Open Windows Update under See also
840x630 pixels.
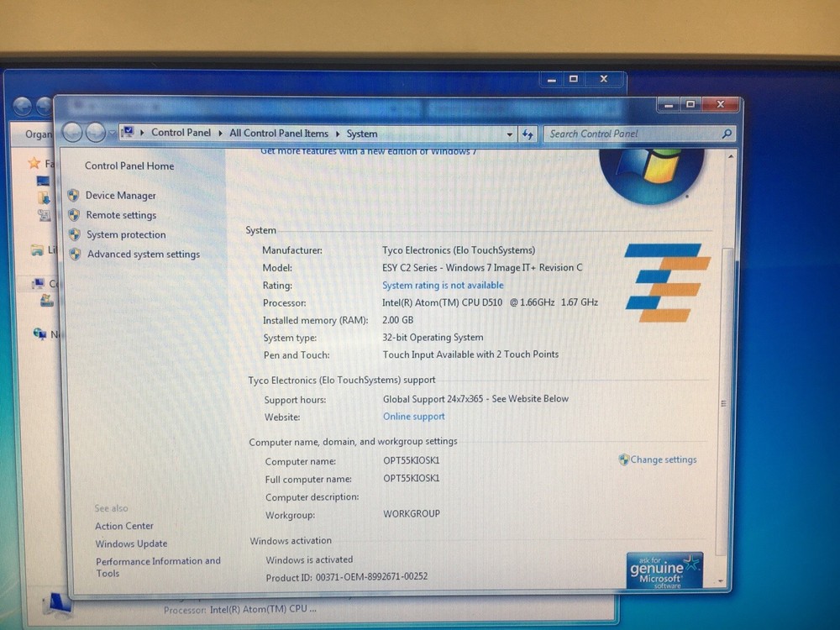pyautogui.click(x=131, y=543)
